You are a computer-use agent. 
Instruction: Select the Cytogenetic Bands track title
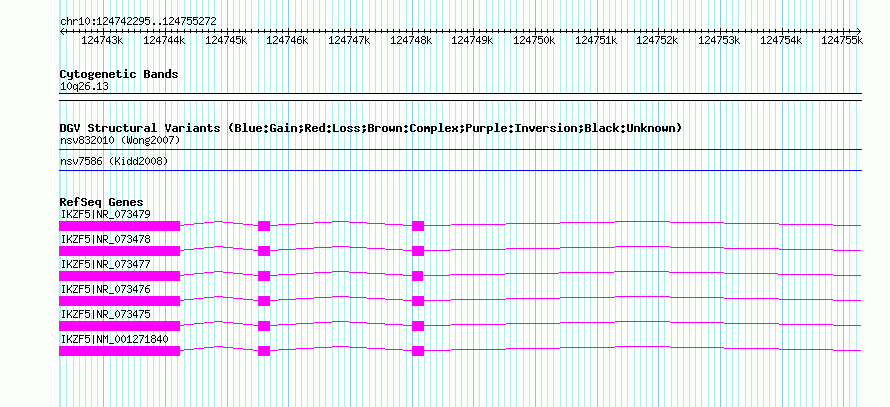click(x=119, y=74)
